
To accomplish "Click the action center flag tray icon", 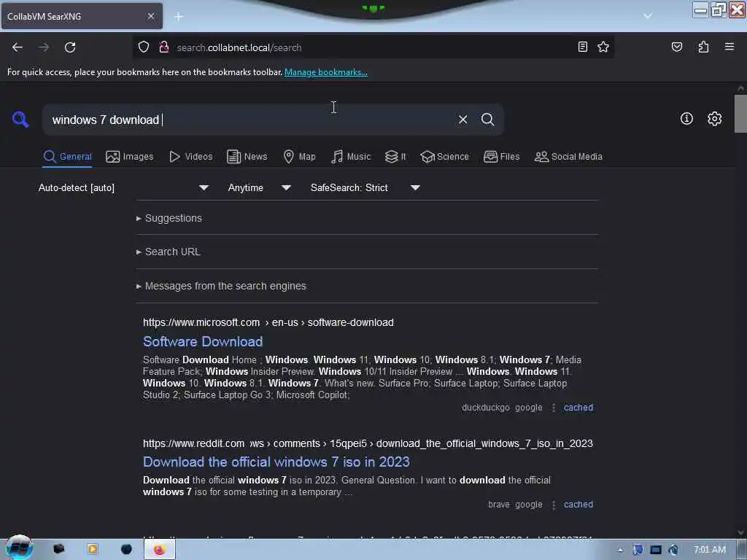I will (x=638, y=550).
